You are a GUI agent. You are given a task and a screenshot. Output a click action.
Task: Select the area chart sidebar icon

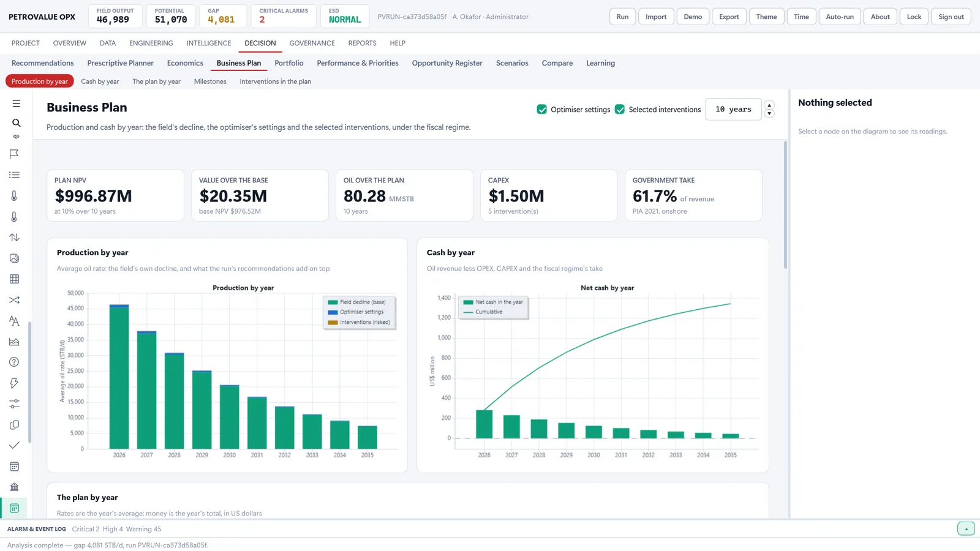[x=14, y=342]
